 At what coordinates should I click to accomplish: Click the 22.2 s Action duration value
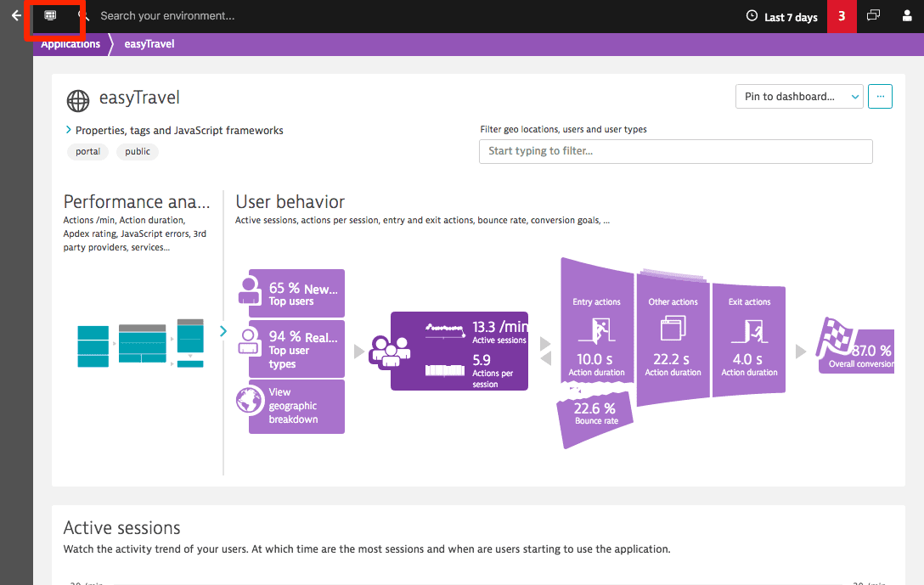coord(671,359)
